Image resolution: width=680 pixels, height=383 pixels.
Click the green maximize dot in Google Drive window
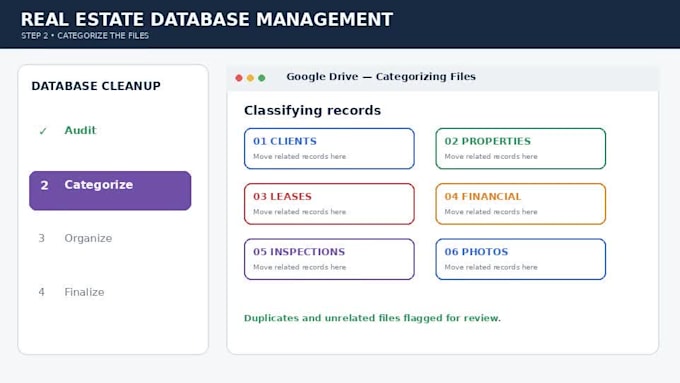[x=262, y=78]
